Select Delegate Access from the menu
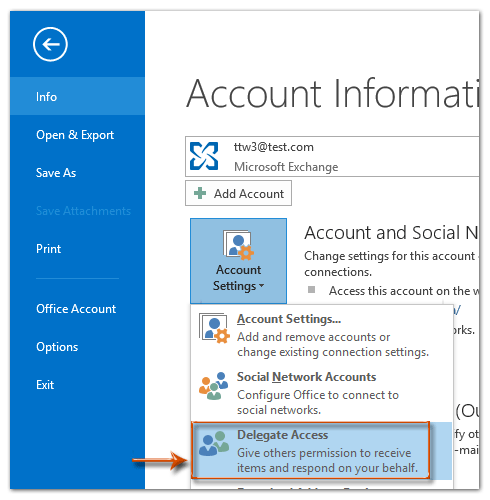 click(x=310, y=450)
